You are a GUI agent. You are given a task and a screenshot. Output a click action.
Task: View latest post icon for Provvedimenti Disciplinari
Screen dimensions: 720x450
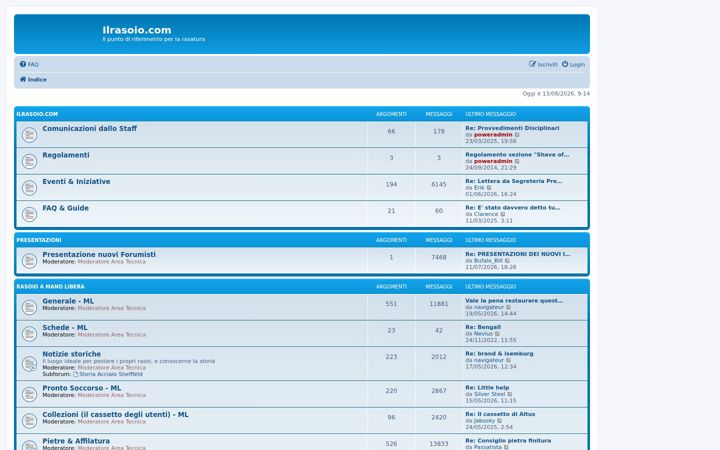517,135
